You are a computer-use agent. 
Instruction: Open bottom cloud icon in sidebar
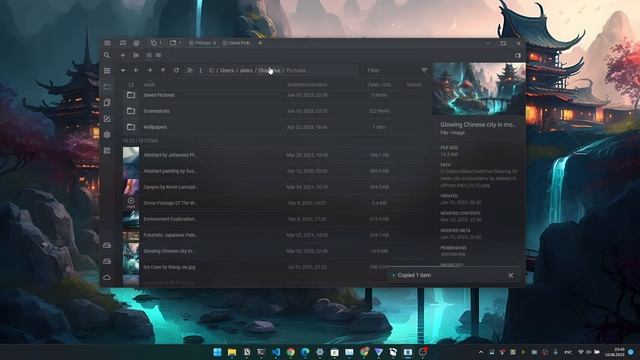pos(107,278)
